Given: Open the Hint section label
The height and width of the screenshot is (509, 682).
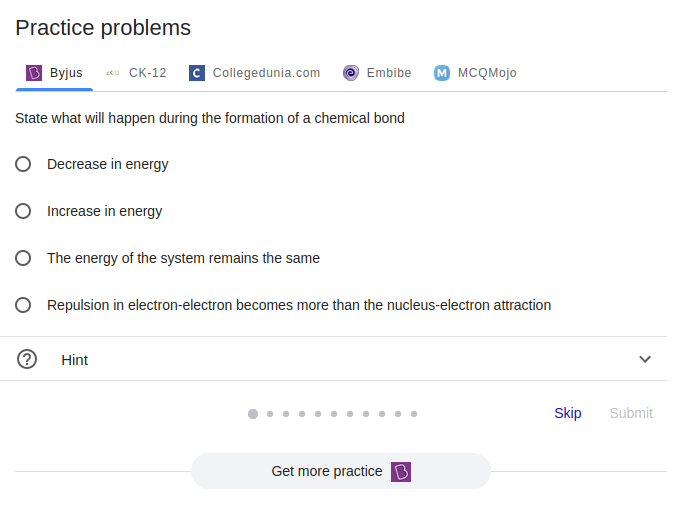Looking at the screenshot, I should [75, 360].
